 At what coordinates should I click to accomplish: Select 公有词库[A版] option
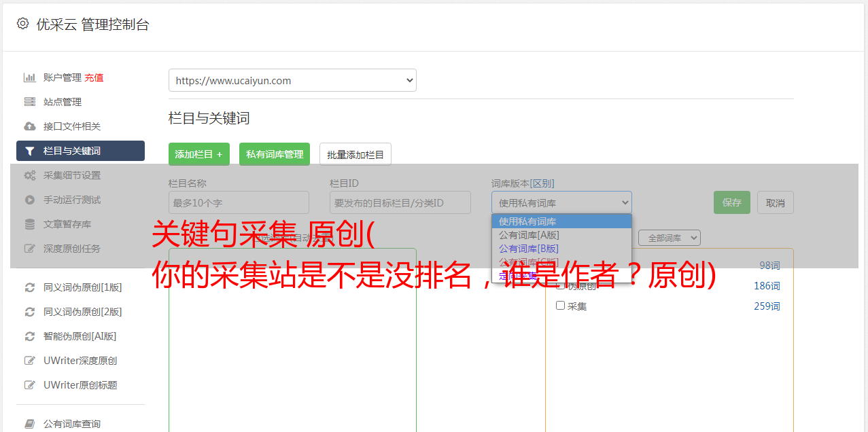[x=561, y=235]
